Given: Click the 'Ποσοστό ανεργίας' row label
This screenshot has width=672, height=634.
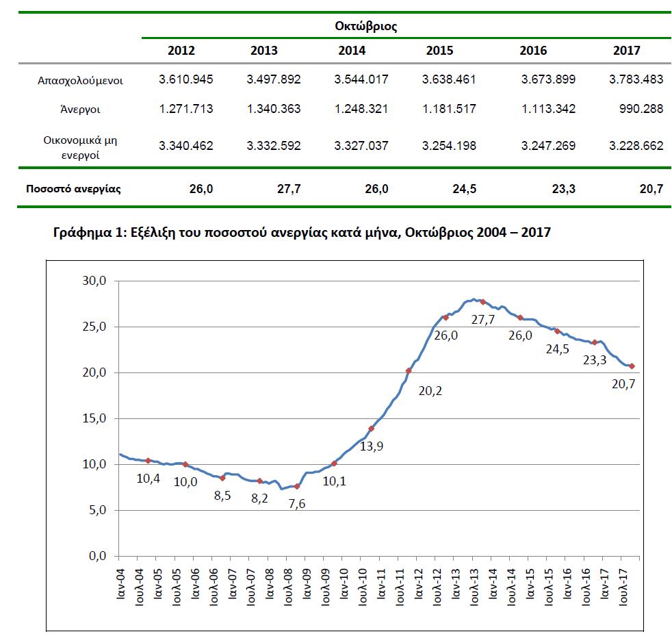Looking at the screenshot, I should pos(73,189).
